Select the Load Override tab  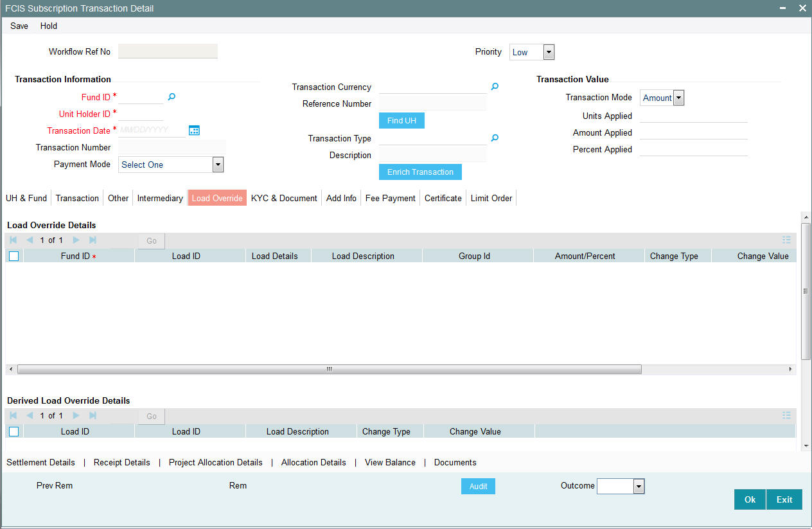point(217,198)
